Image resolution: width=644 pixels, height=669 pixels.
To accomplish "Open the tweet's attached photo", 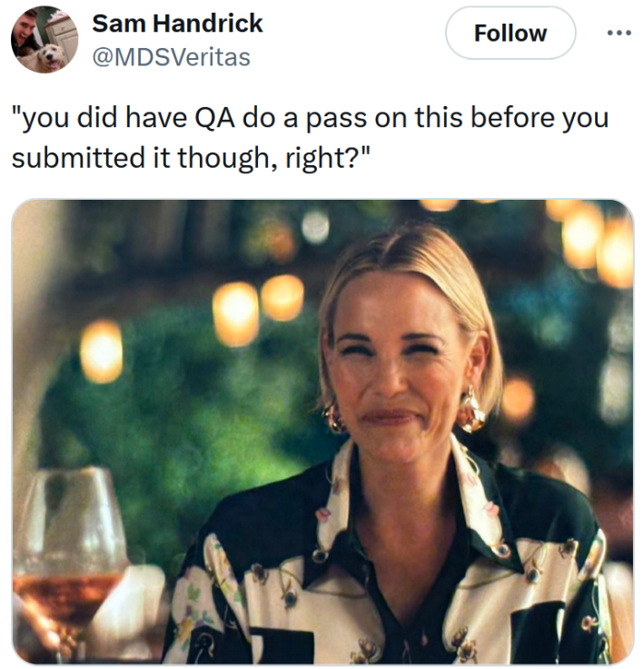I will pos(322,431).
